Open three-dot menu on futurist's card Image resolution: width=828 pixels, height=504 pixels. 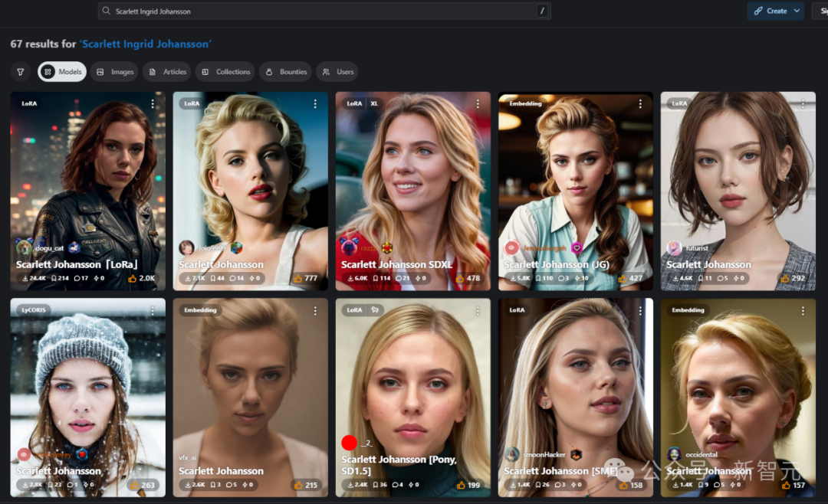[803, 103]
